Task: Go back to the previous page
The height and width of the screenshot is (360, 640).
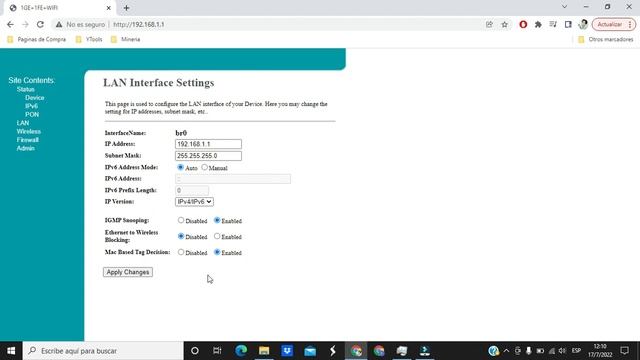Action: [x=10, y=24]
